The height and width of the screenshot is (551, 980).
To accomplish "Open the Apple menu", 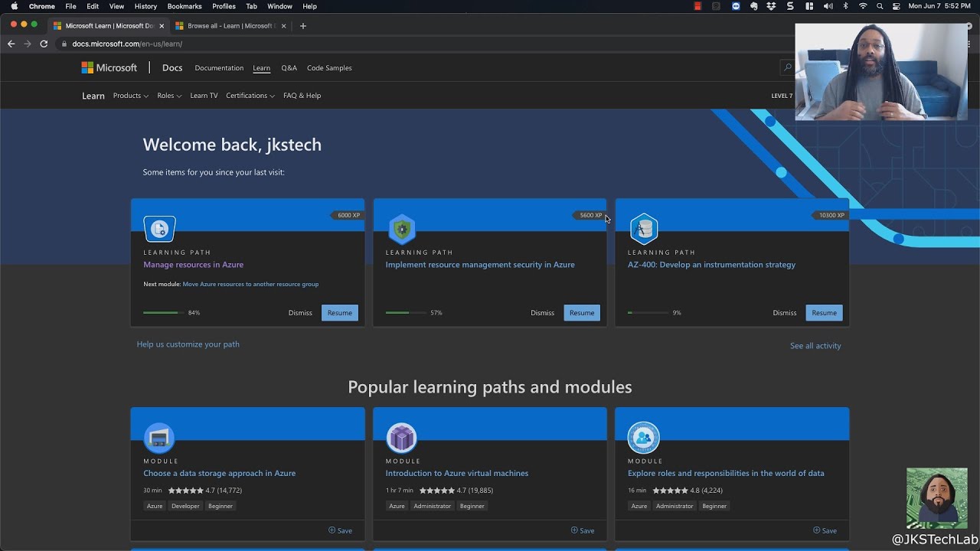I will [14, 6].
